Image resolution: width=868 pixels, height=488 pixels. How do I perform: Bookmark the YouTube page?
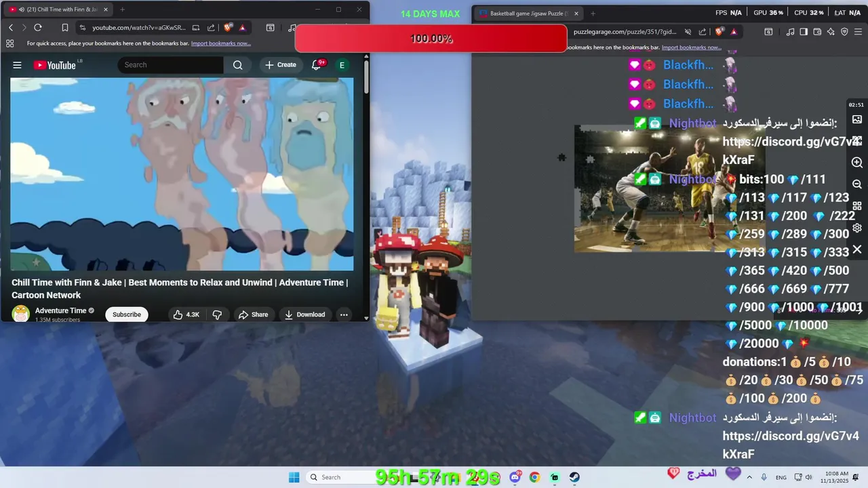[65, 28]
